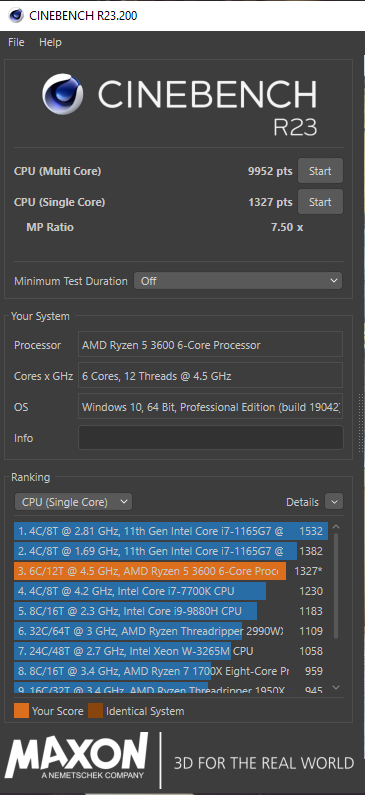This screenshot has width=365, height=795.
Task: Click the ranking list scroll up arrow
Action: [x=336, y=527]
